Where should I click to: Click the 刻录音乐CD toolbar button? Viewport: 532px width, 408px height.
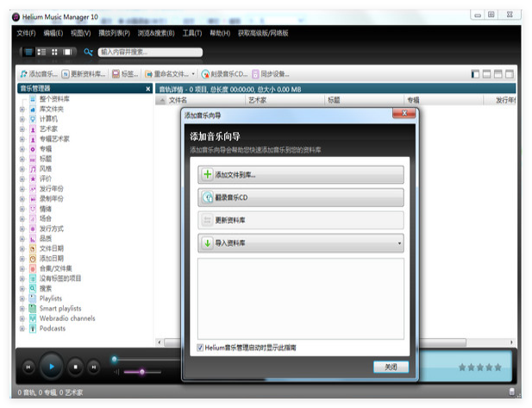click(x=225, y=74)
